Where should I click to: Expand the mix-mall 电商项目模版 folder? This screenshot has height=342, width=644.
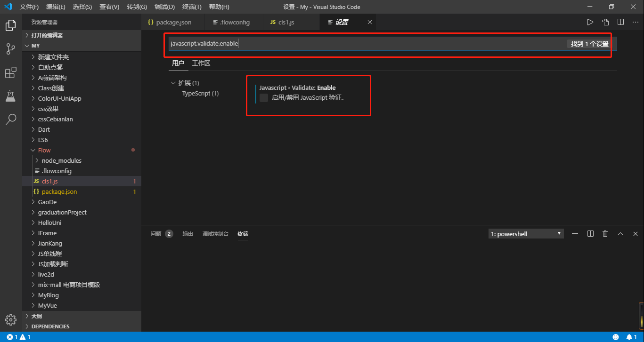tap(82, 285)
